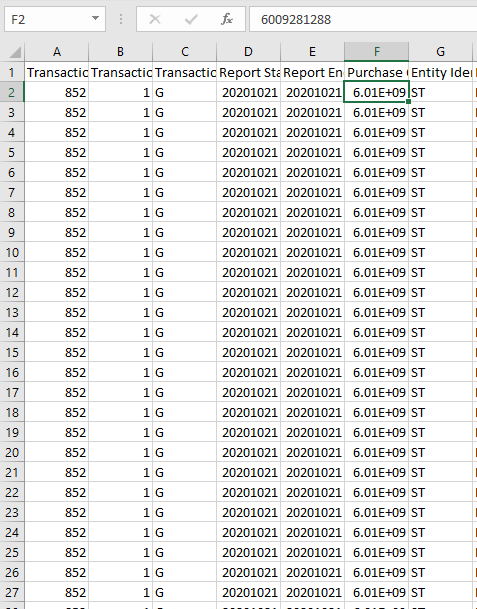Image resolution: width=477 pixels, height=609 pixels.
Task: Click cell C1 header text
Action: [x=185, y=72]
